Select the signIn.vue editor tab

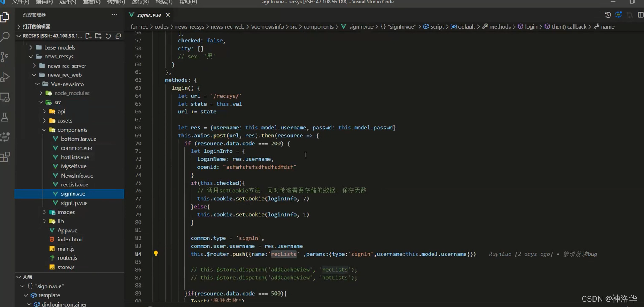pyautogui.click(x=148, y=15)
